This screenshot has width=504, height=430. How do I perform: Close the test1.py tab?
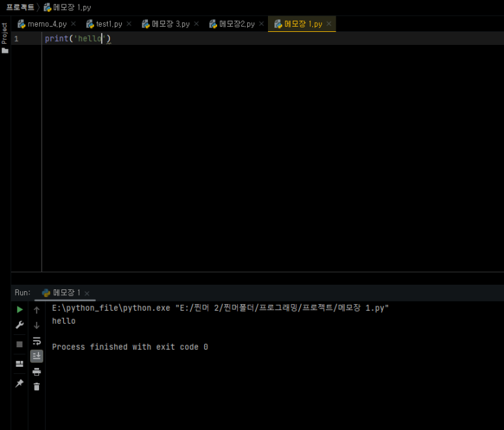(129, 23)
